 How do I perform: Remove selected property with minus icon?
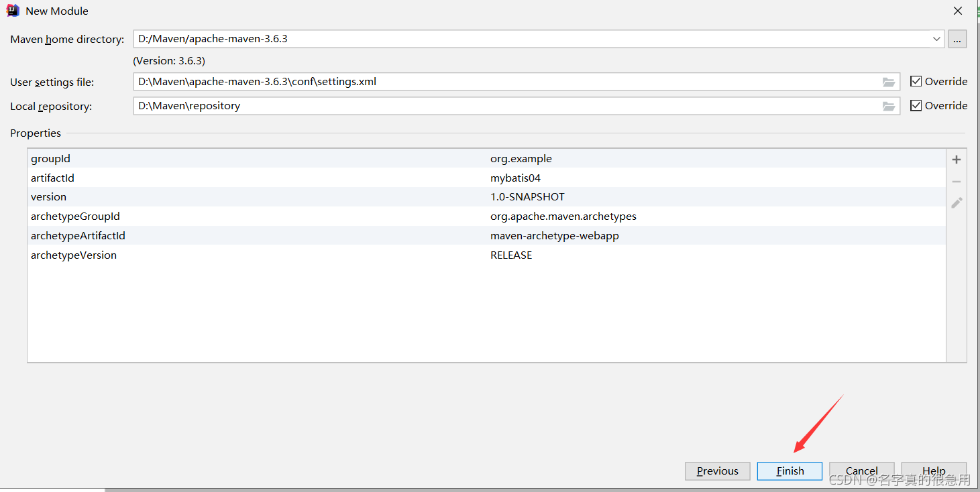click(x=957, y=182)
